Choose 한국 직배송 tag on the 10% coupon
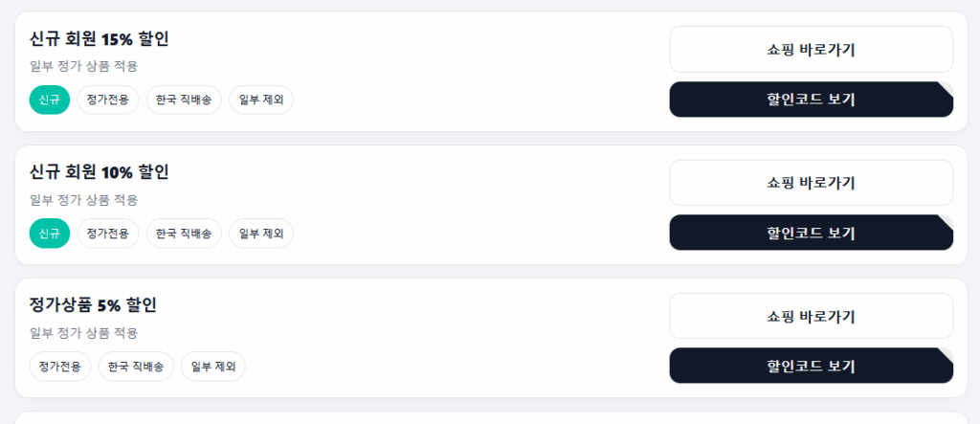 coord(184,233)
